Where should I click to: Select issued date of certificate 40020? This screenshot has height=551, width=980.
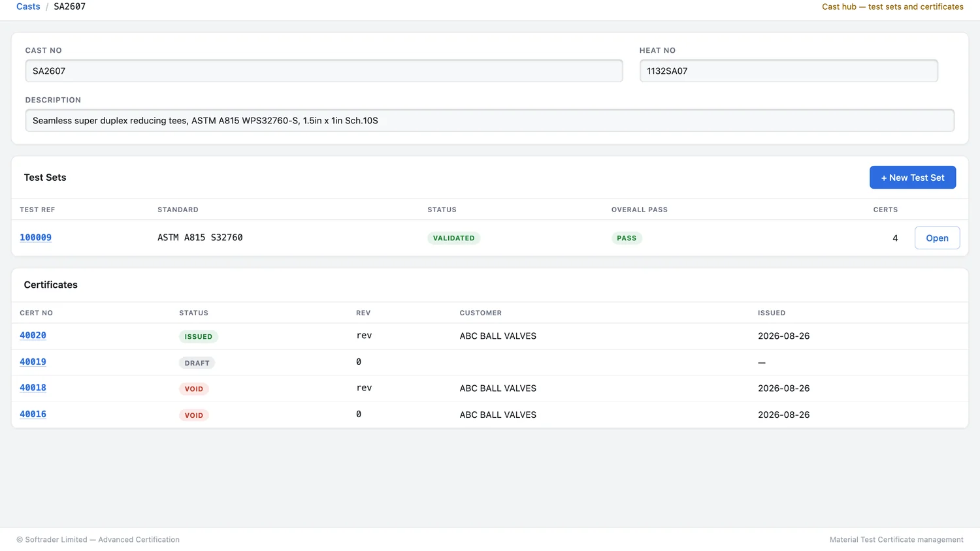[x=783, y=336]
